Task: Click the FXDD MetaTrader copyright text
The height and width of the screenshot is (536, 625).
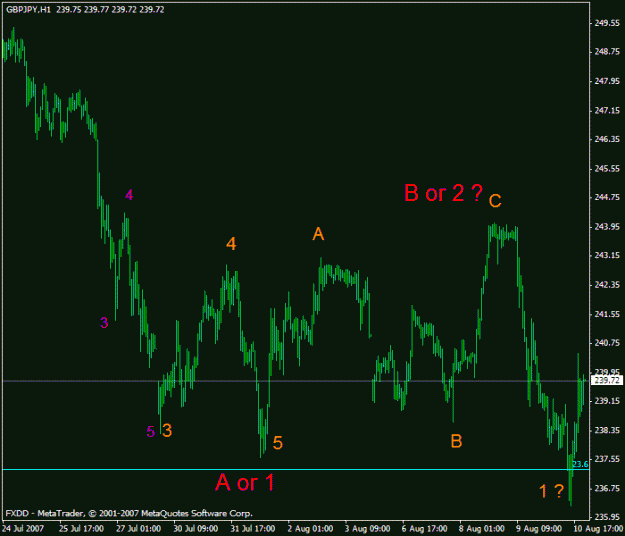Action: tap(129, 513)
